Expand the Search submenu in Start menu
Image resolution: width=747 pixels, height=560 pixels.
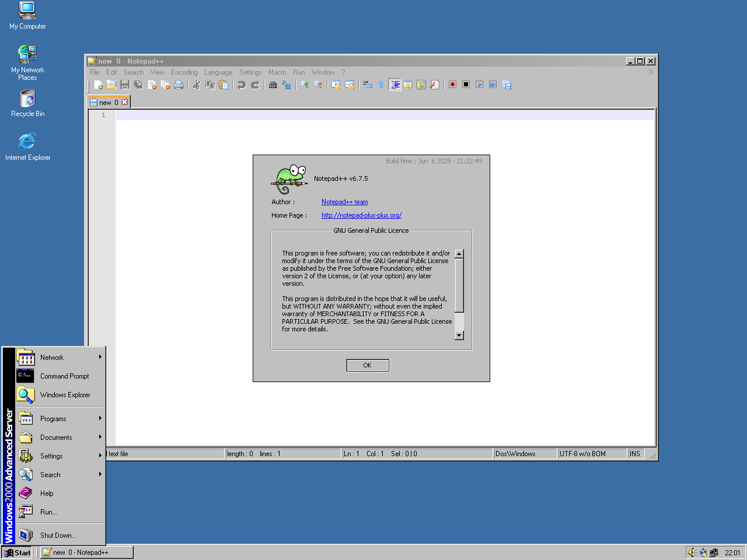[x=60, y=475]
